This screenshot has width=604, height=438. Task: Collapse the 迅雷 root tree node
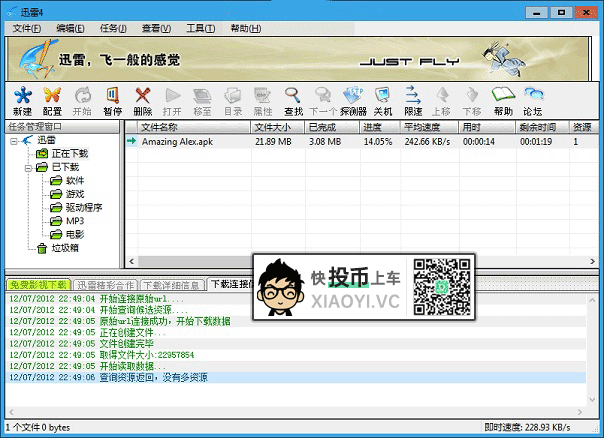(x=14, y=141)
